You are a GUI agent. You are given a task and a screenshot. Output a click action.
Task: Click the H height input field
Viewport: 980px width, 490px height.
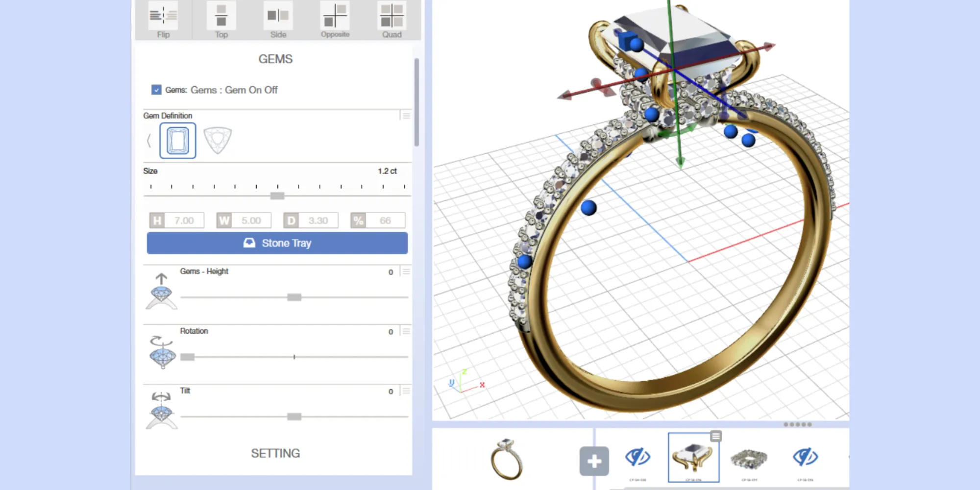pyautogui.click(x=185, y=220)
